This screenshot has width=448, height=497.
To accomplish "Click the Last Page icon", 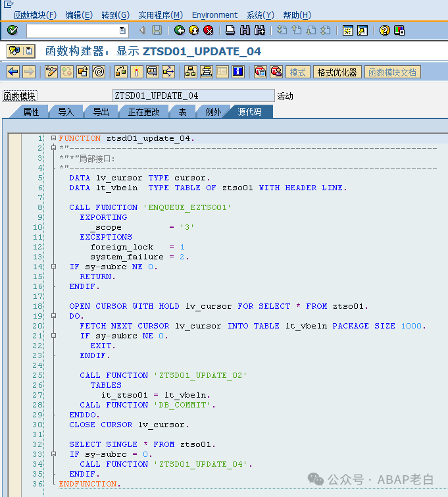I will point(326,30).
